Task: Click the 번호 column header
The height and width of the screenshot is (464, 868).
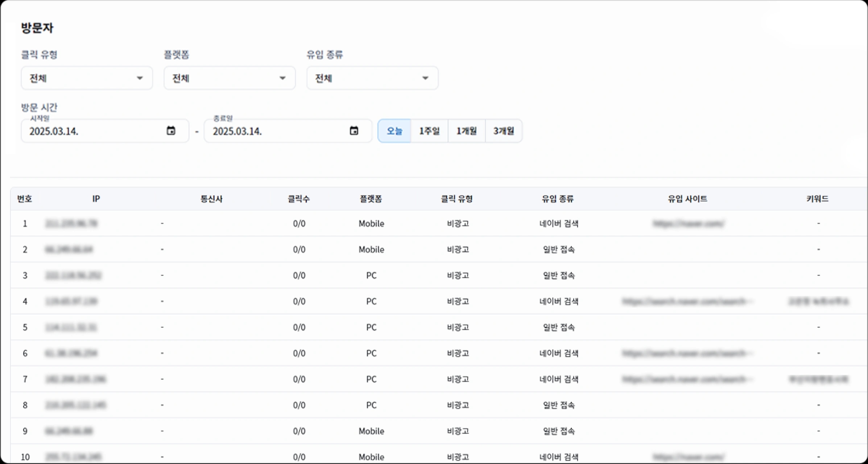Action: [25, 199]
